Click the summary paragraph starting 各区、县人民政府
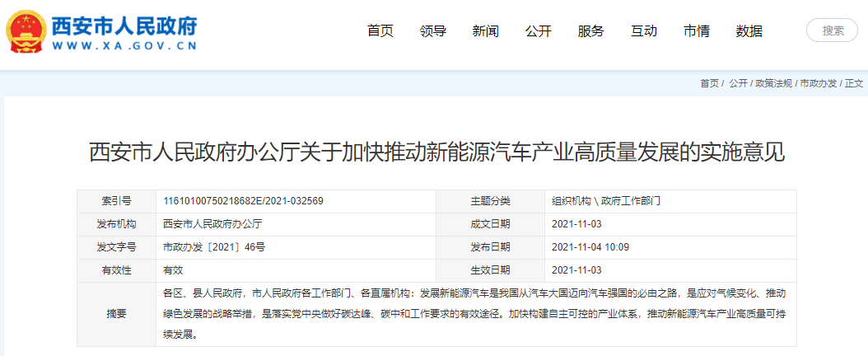 (x=474, y=314)
